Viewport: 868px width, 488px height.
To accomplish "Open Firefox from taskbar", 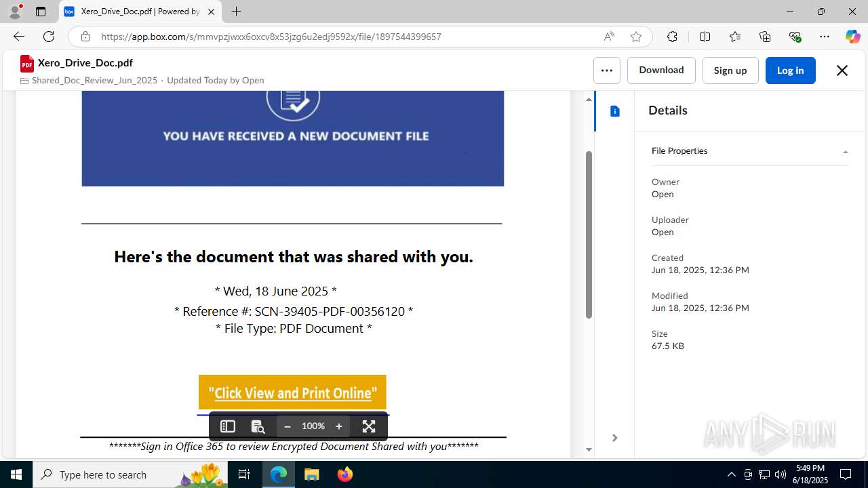I will [344, 474].
